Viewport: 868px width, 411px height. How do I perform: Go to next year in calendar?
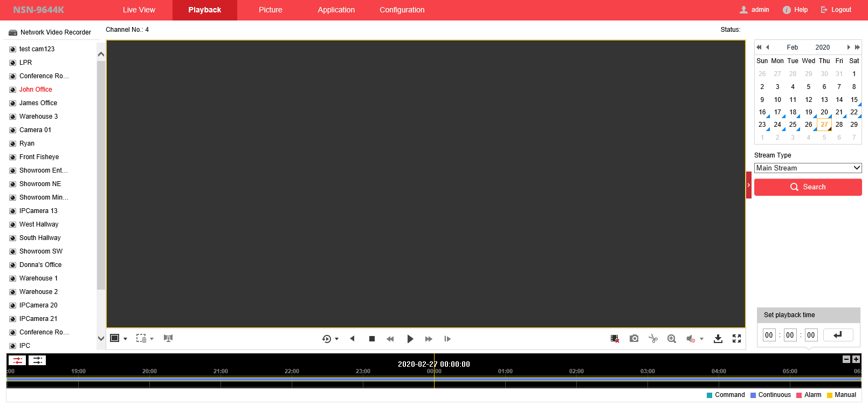(x=857, y=47)
